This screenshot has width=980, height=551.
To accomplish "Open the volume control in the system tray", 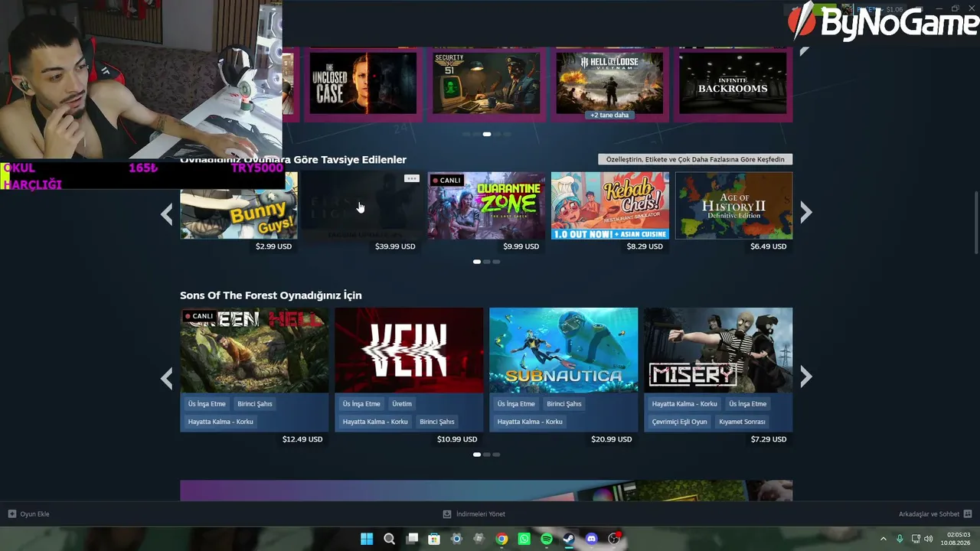I will coord(929,539).
